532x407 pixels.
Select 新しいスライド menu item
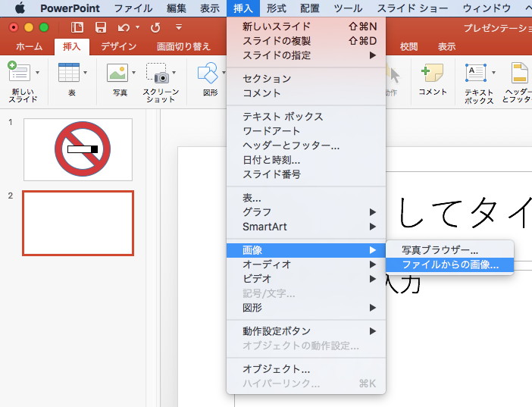(306, 27)
